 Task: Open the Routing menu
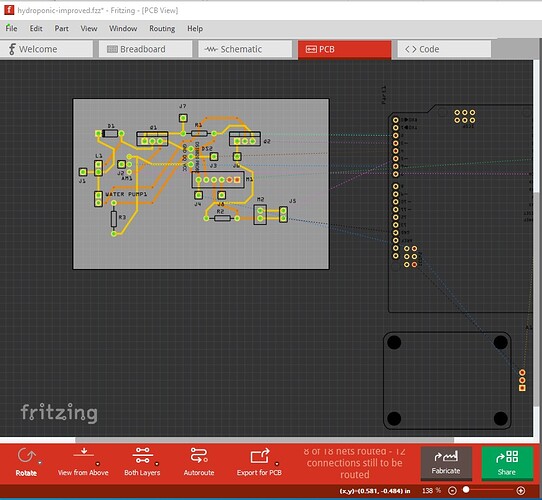(162, 28)
